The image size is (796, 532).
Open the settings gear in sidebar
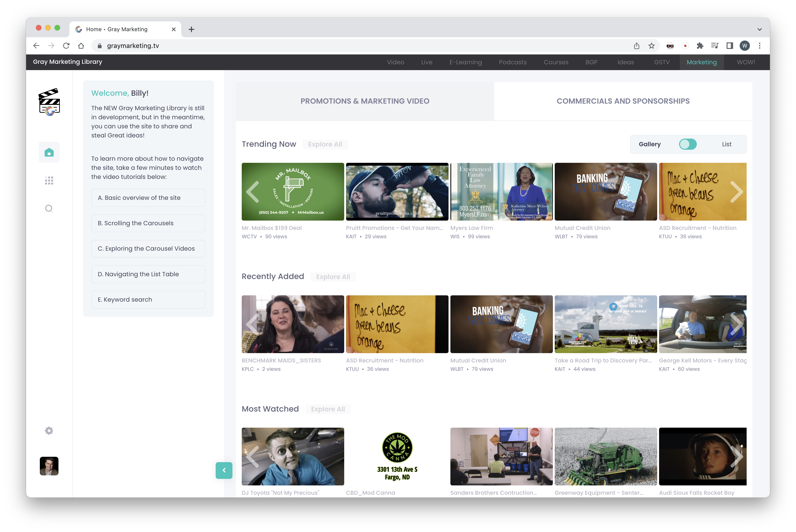[49, 430]
